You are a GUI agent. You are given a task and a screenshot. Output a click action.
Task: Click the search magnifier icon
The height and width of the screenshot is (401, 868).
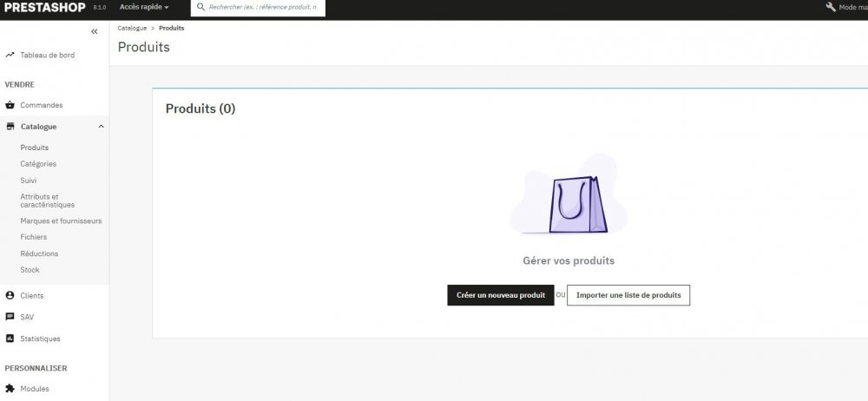pyautogui.click(x=201, y=7)
